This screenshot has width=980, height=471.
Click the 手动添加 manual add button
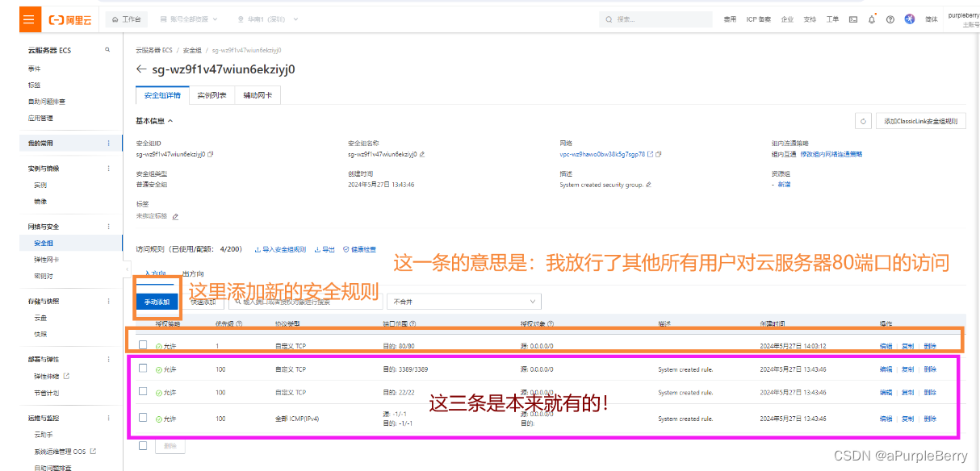[158, 302]
